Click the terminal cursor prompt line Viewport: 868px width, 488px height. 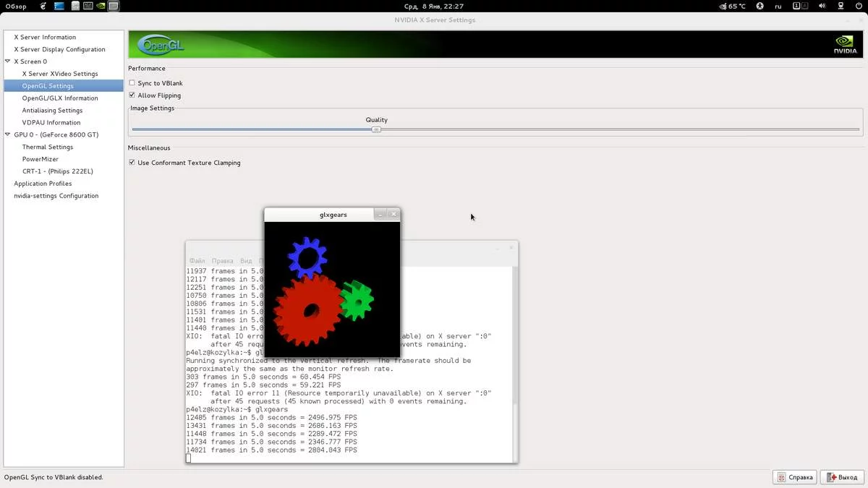click(189, 458)
